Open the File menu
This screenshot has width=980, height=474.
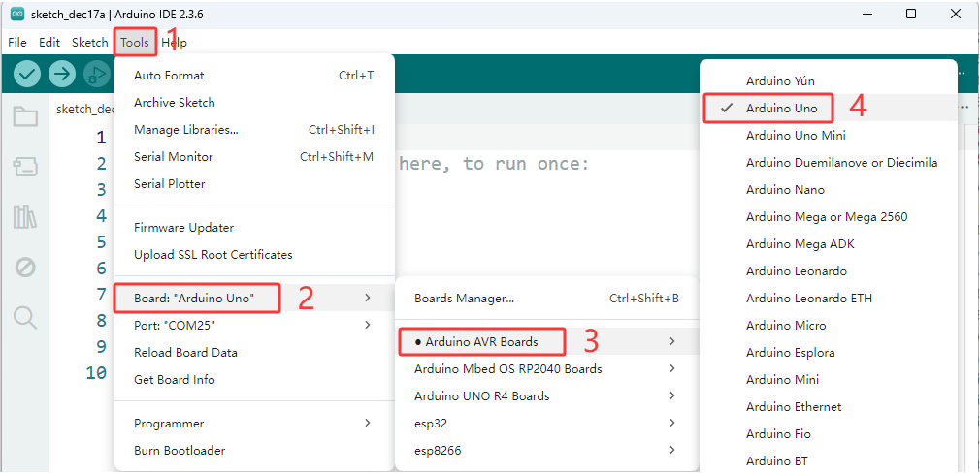pos(17,43)
